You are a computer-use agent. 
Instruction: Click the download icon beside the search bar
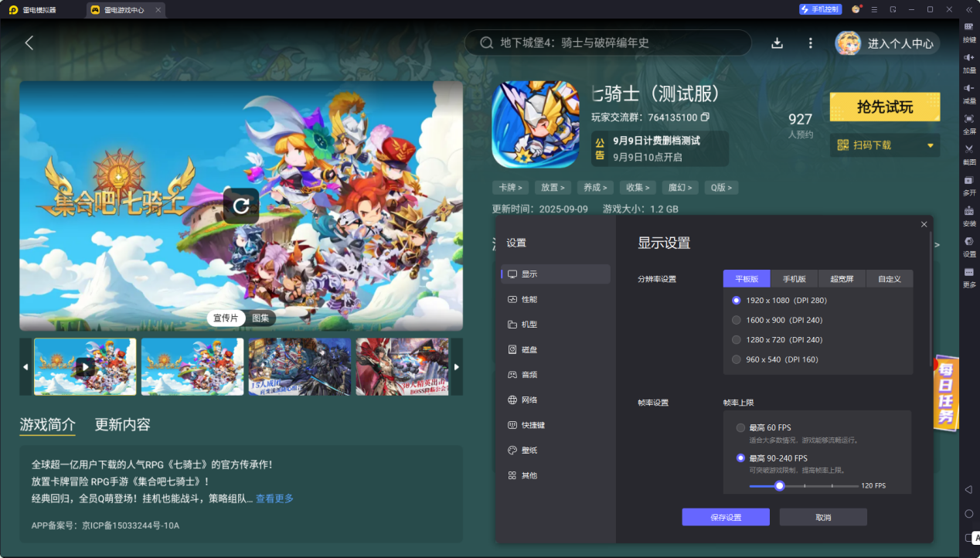point(778,43)
